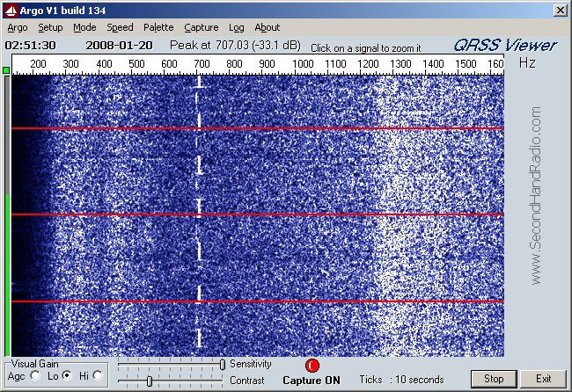
Task: Click the Hz unit label
Action: tap(527, 63)
